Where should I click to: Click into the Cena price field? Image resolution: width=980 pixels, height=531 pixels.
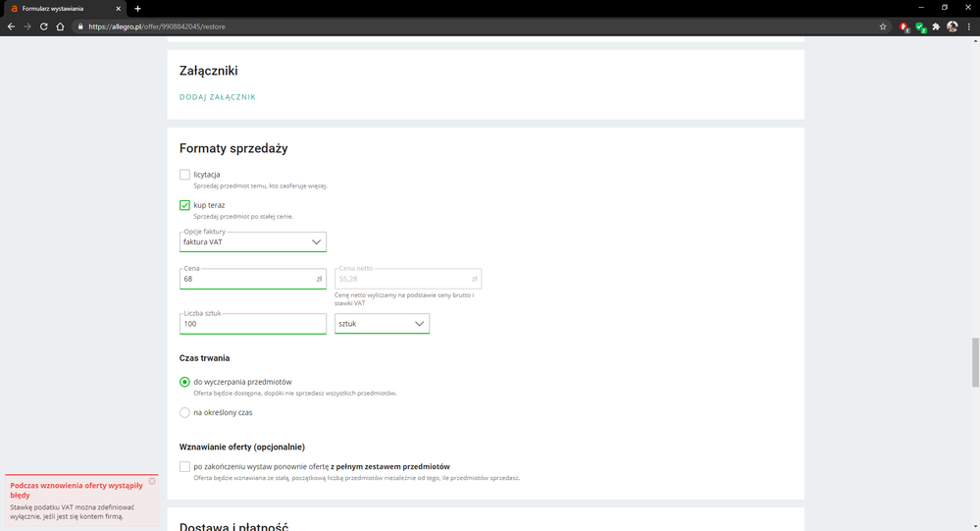coord(245,279)
